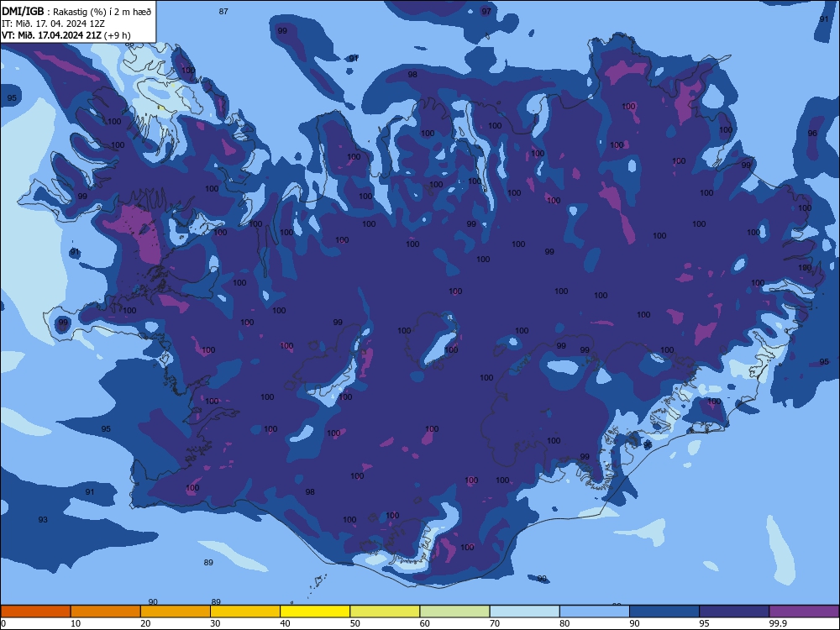Click the legend scale label "0"
The width and height of the screenshot is (840, 630).
pos(3,623)
